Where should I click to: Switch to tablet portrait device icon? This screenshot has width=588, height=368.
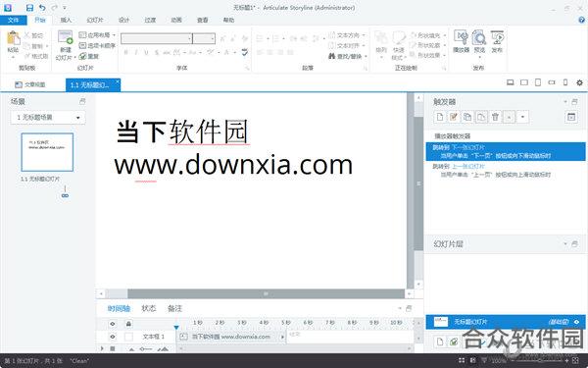[538, 82]
